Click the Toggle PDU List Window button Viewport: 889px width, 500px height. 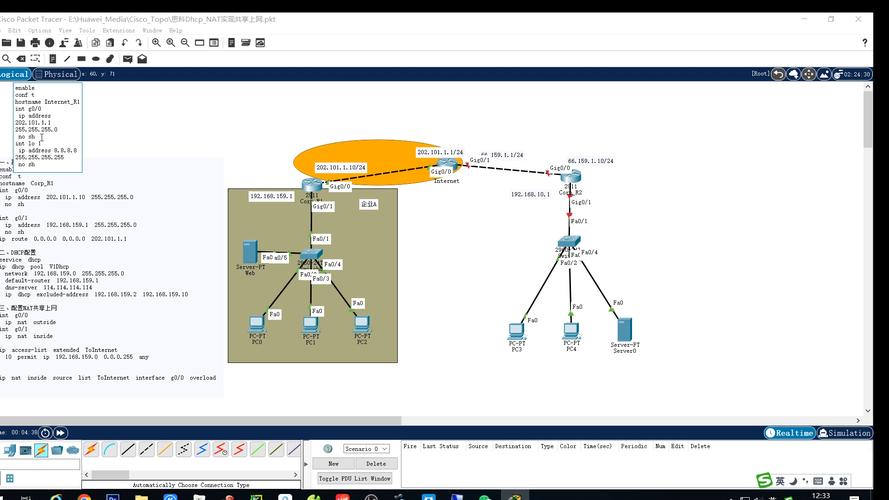[354, 478]
